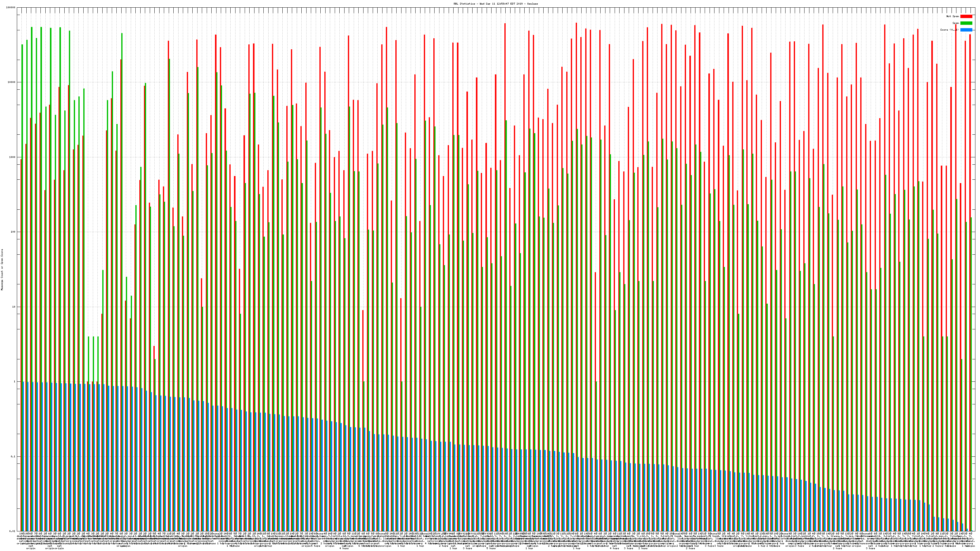Click the 100000 y-axis tick label

click(x=11, y=8)
